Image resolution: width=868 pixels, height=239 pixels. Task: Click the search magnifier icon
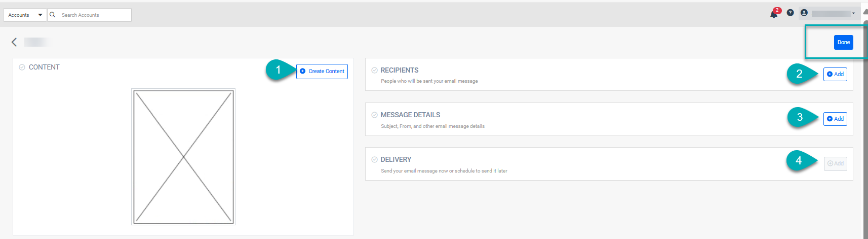point(53,15)
